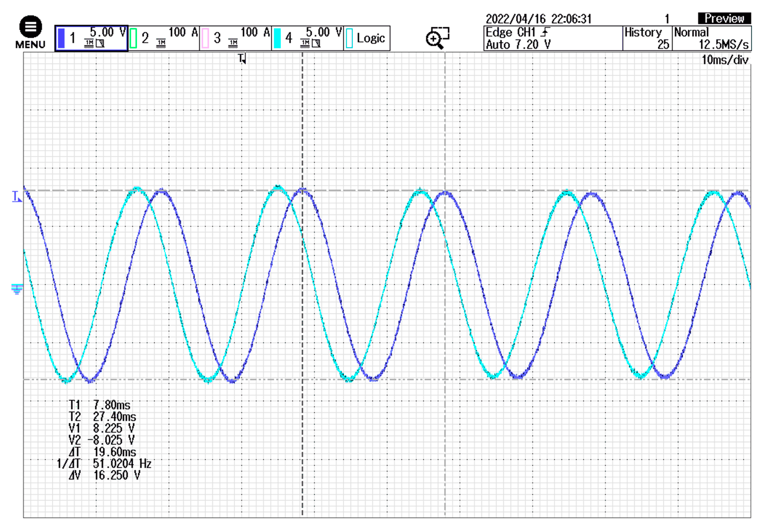Click the zoom magnifier icon
The image size is (763, 532).
click(437, 38)
